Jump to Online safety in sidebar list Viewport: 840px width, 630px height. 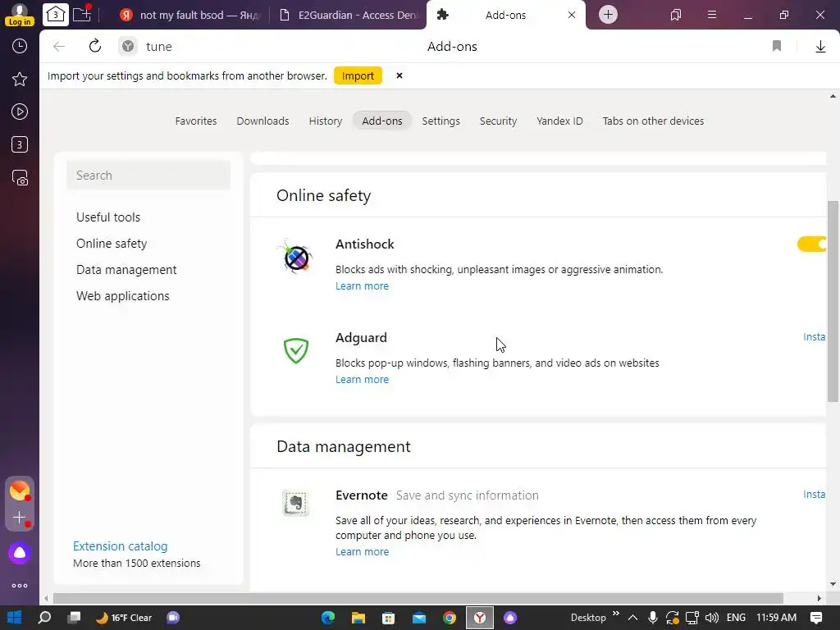(112, 243)
